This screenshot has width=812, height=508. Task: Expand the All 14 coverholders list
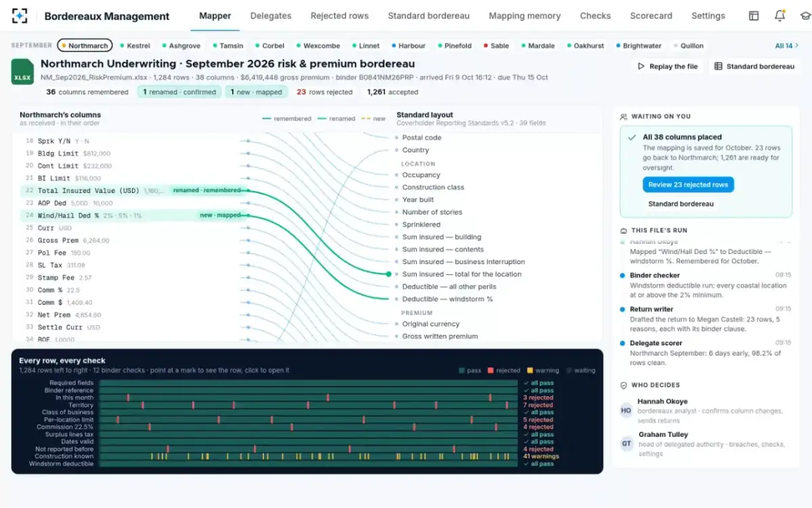[x=787, y=45]
